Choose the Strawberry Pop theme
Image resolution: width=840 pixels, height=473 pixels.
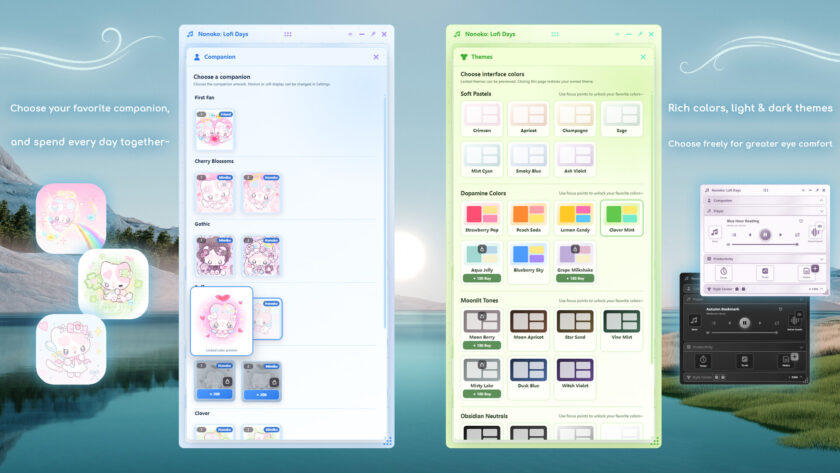point(482,218)
